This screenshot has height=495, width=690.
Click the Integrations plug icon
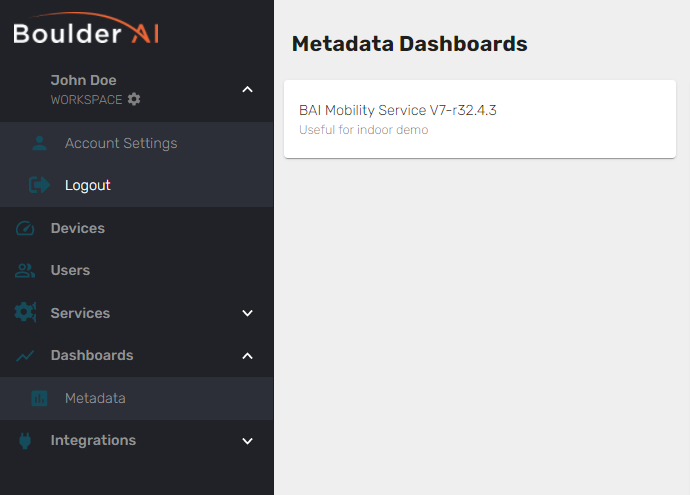click(x=25, y=440)
